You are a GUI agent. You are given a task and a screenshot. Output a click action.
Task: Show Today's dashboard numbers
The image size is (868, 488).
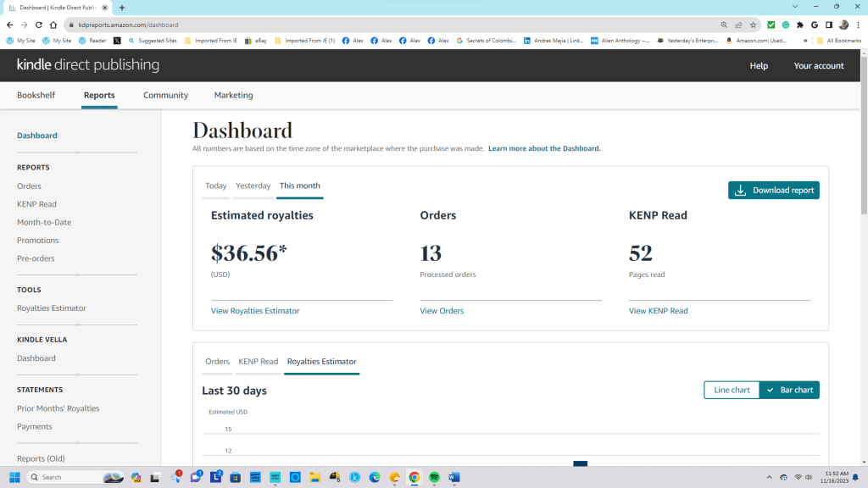(x=215, y=186)
